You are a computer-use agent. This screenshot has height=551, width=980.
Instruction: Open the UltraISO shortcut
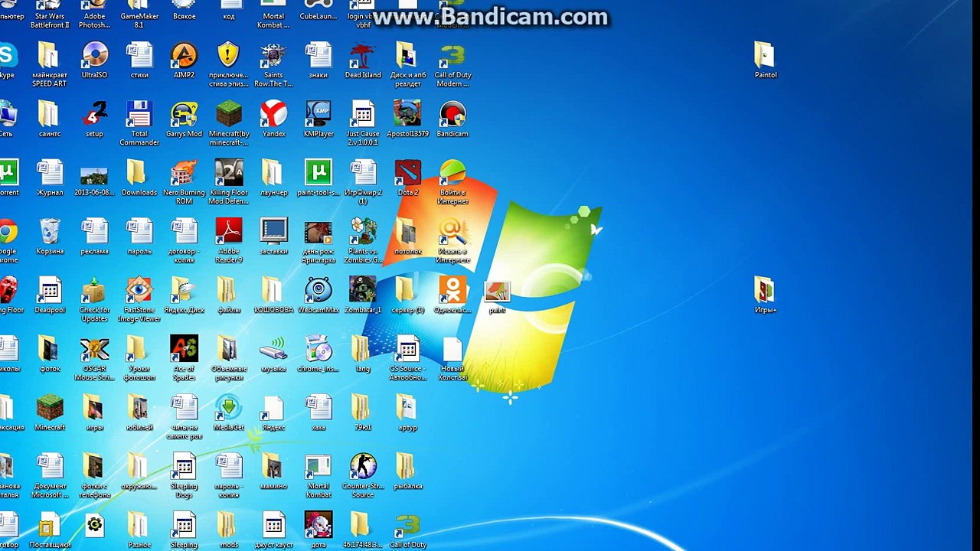pyautogui.click(x=94, y=60)
